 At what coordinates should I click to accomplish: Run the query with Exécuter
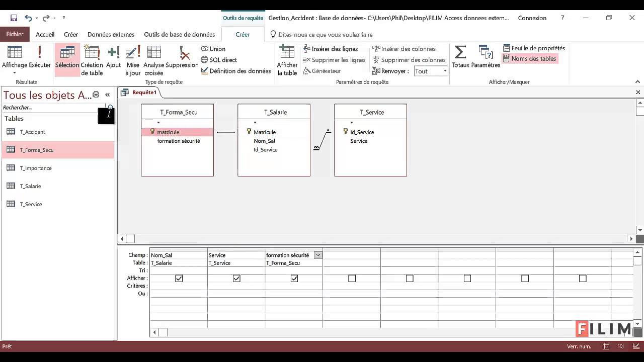pos(40,57)
